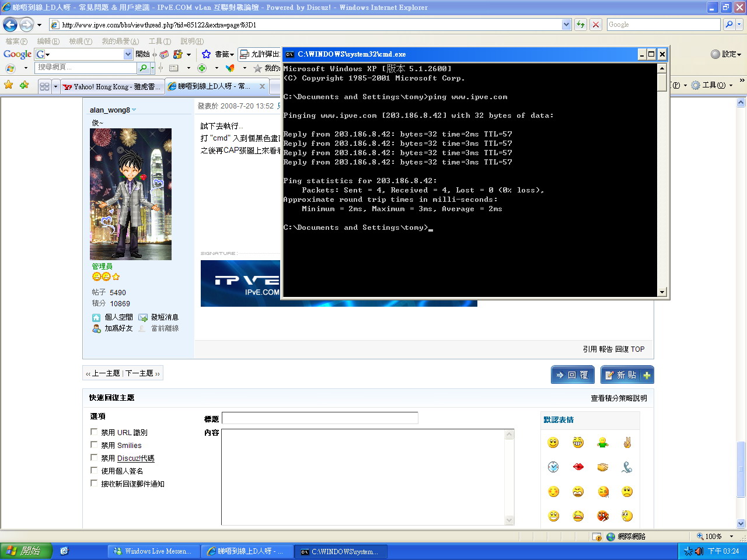Click the speaker volume tray icon
747x560 pixels.
click(699, 551)
